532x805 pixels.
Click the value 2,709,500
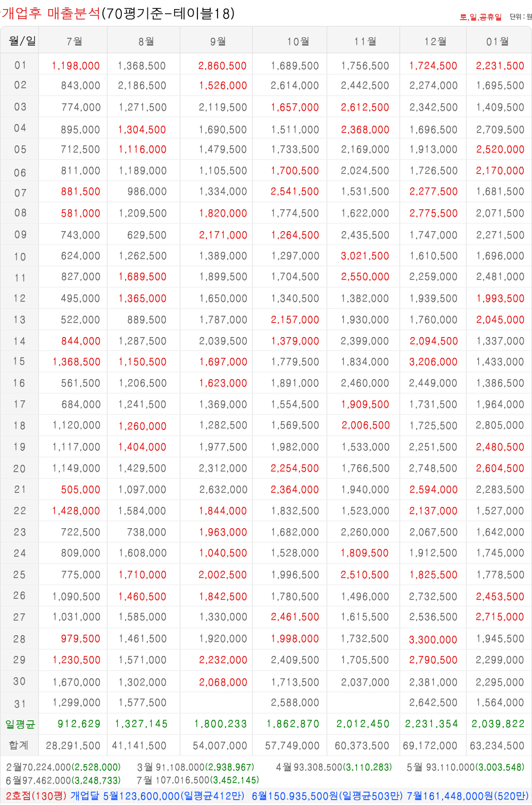500,130
